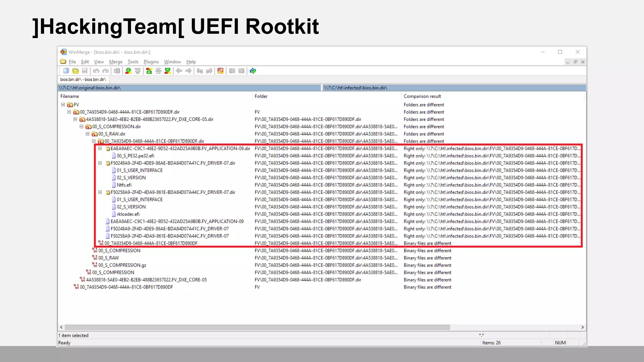The image size is (644, 362).
Task: Jump to First Difference green double-up icon
Action: (149, 71)
